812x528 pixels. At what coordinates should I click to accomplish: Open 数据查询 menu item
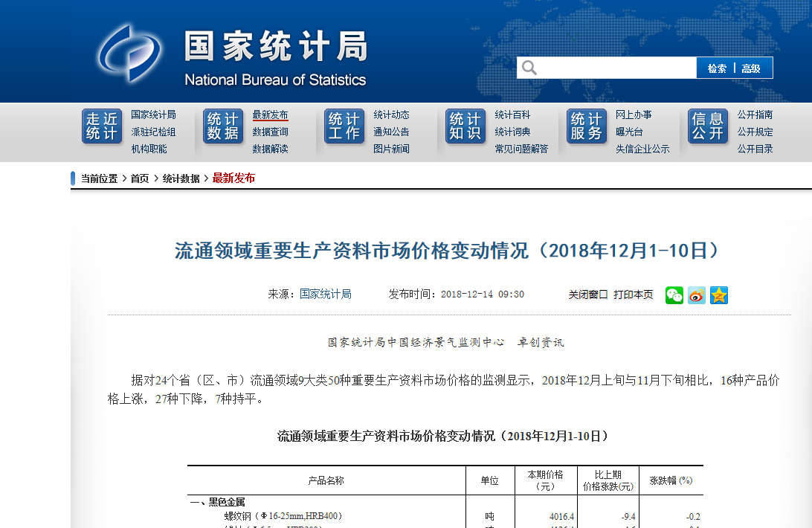(x=270, y=132)
